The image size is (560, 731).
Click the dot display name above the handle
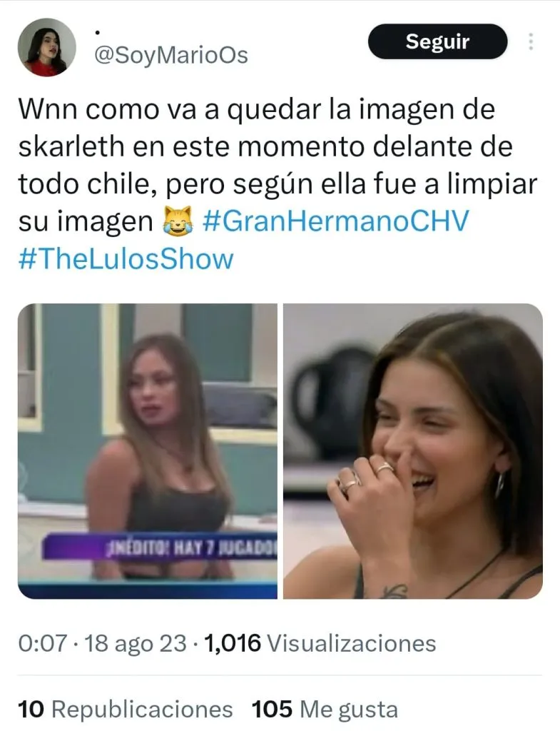point(97,33)
